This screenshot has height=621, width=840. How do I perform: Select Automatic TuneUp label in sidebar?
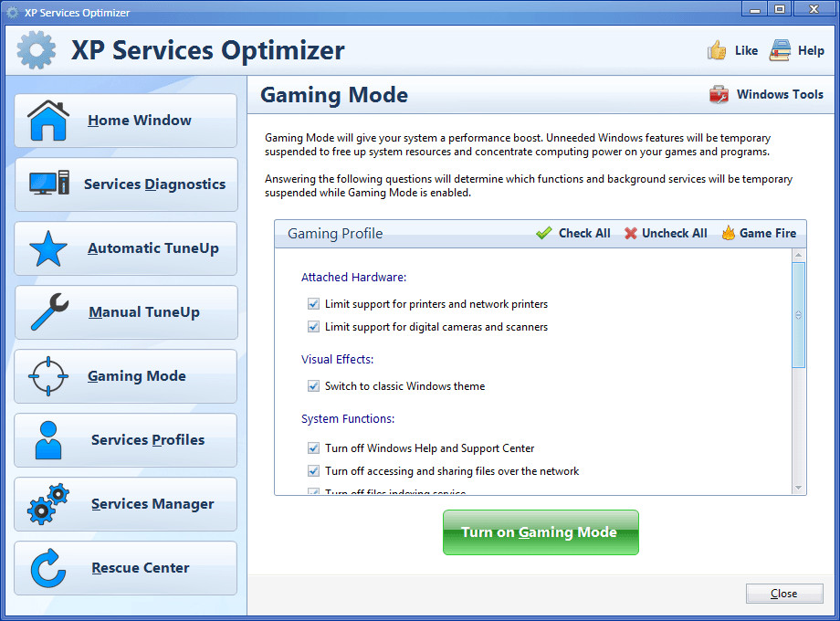[153, 248]
